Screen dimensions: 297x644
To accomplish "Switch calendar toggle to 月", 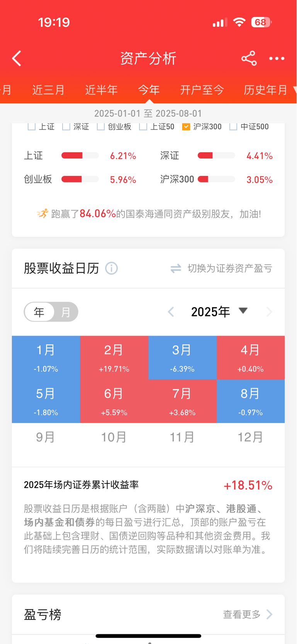I will [66, 312].
